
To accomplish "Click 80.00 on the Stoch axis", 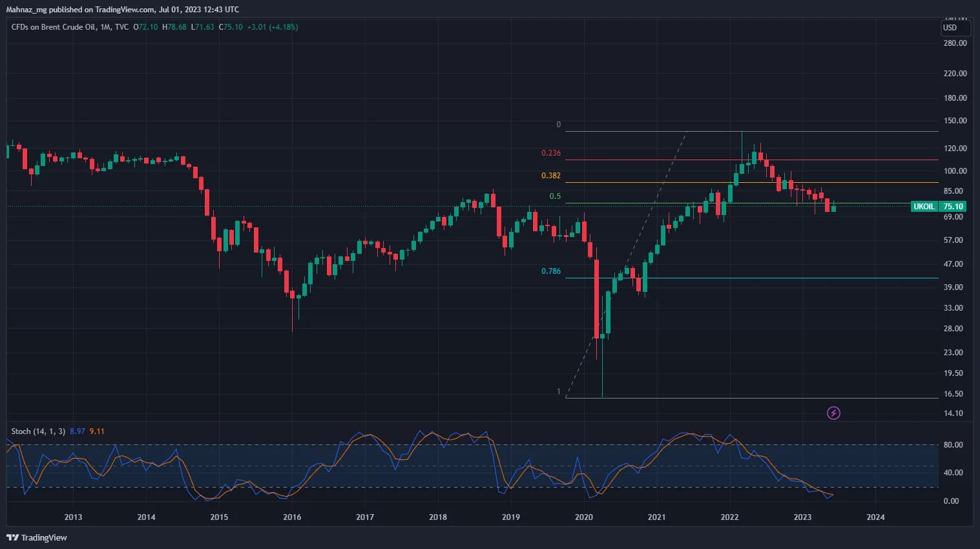I will click(x=953, y=445).
